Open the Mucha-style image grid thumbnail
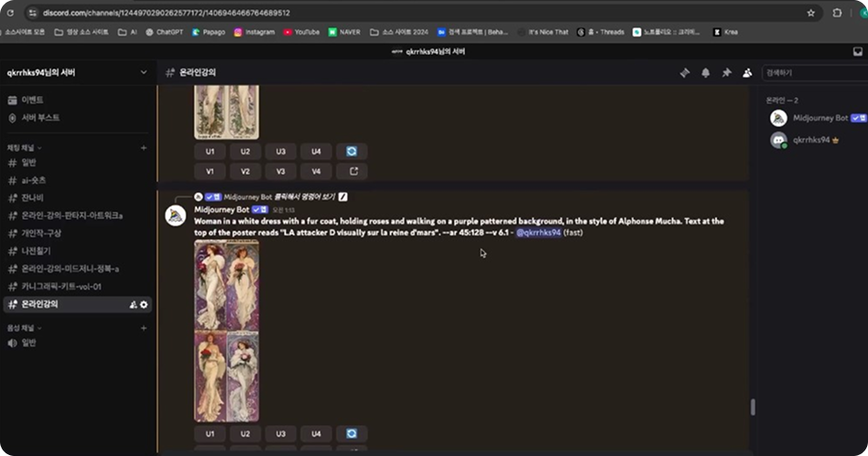This screenshot has height=456, width=868. pyautogui.click(x=226, y=331)
